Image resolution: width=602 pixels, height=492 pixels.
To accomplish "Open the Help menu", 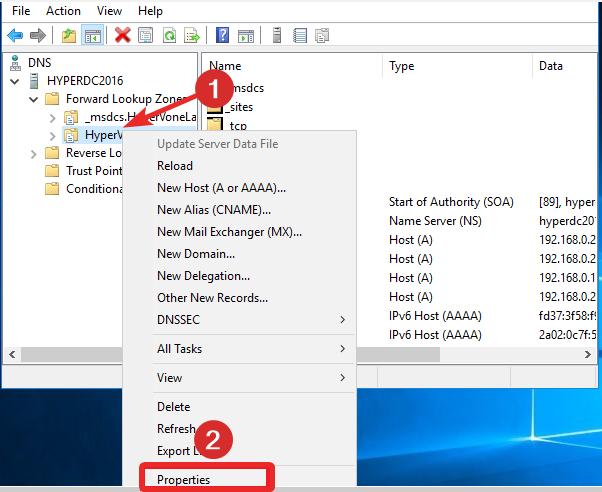I will pyautogui.click(x=150, y=11).
